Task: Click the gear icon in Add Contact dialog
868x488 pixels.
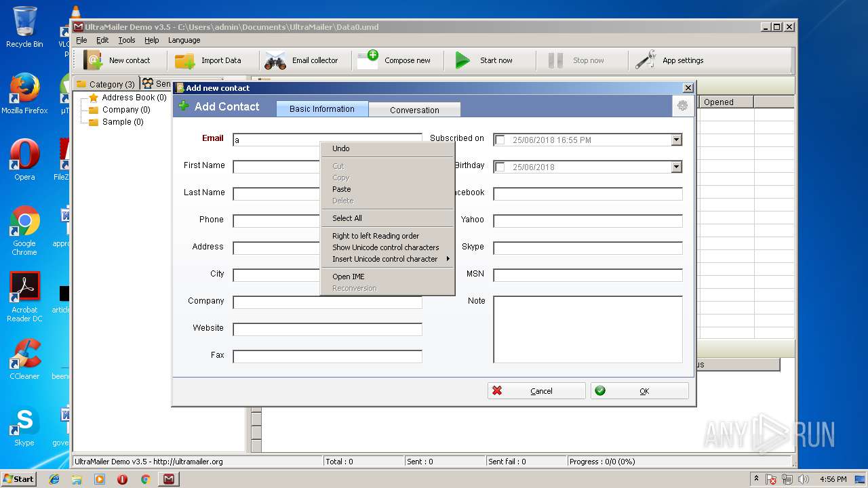Action: point(682,106)
